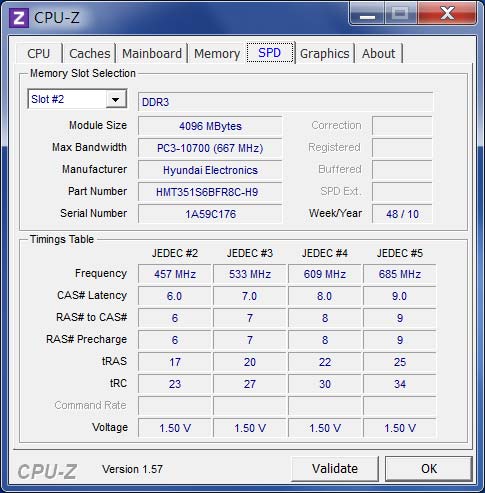Click the RAS# Precharge row label
This screenshot has width=485, height=493.
87,339
